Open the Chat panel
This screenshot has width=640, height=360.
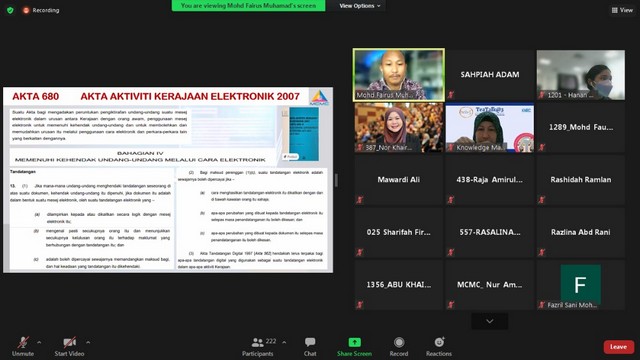pos(310,342)
